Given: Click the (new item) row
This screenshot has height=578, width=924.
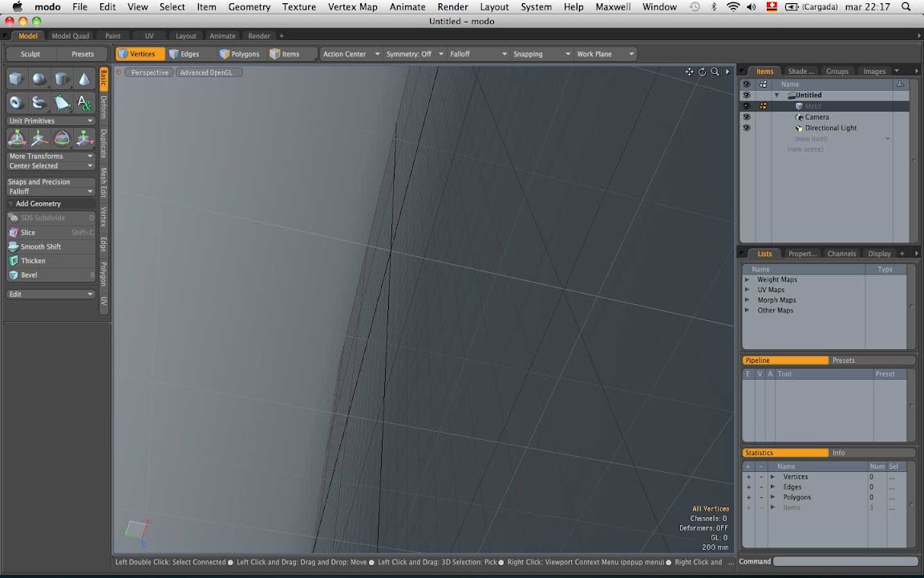Looking at the screenshot, I should (811, 139).
